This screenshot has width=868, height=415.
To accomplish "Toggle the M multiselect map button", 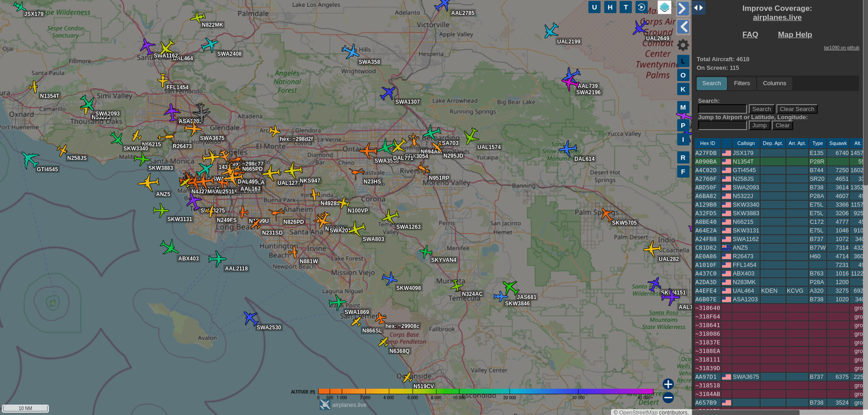I will click(x=683, y=108).
